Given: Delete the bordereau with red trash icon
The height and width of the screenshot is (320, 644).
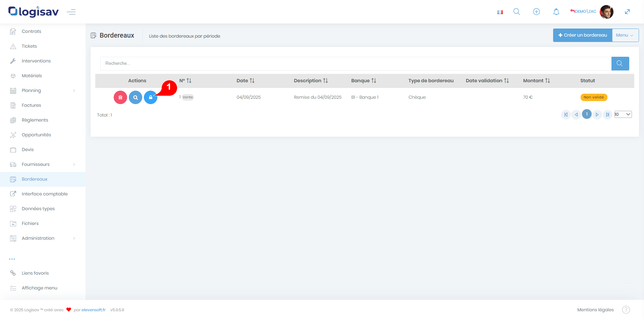Looking at the screenshot, I should coord(120,97).
